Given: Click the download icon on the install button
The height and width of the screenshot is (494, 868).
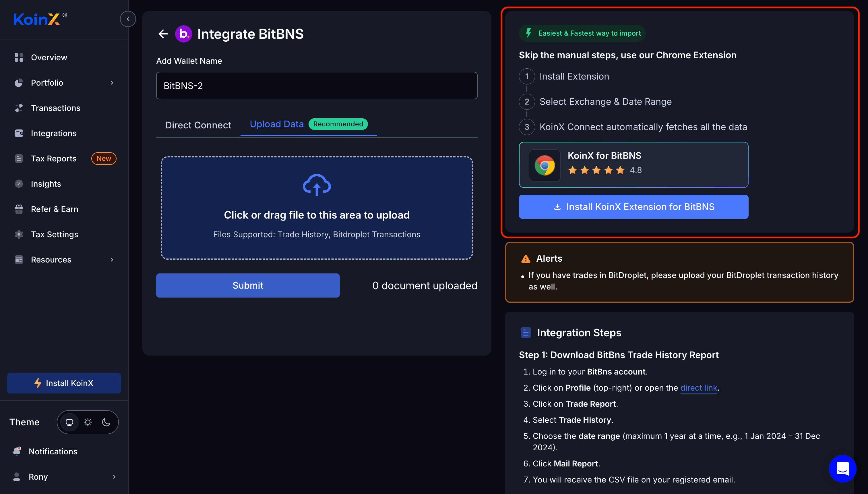Looking at the screenshot, I should pyautogui.click(x=557, y=207).
